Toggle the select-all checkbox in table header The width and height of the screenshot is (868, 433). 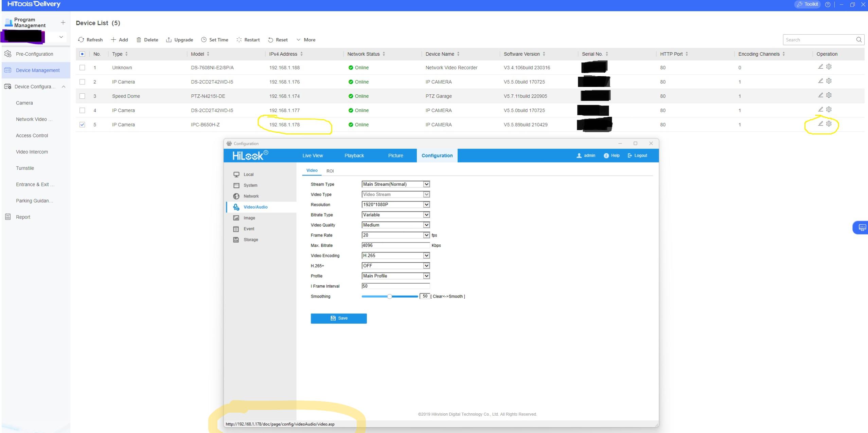[x=82, y=54]
